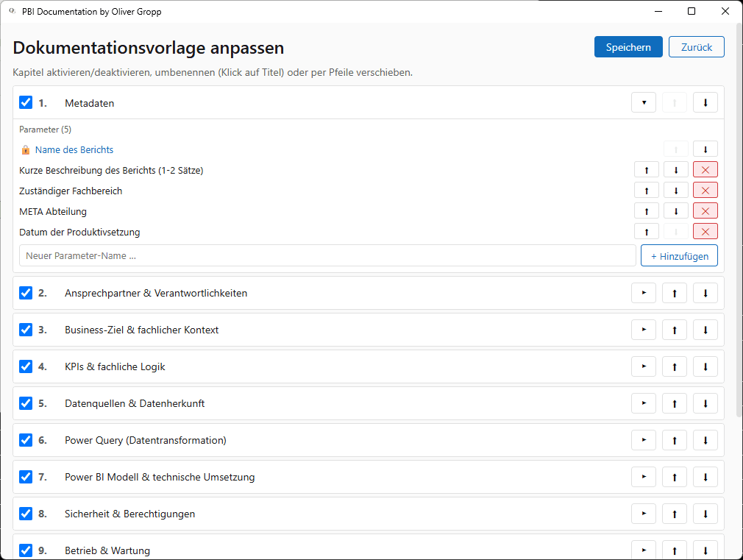Move Business-Ziel & fachlicher Kontext chapter up
Image resolution: width=743 pixels, height=560 pixels.
(x=675, y=330)
